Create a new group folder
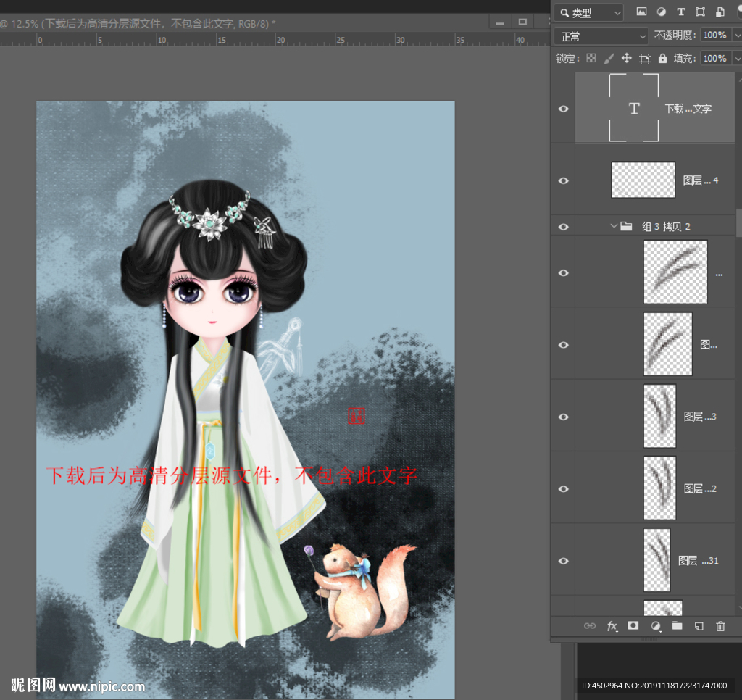Viewport: 742px width, 700px height. pos(677,626)
